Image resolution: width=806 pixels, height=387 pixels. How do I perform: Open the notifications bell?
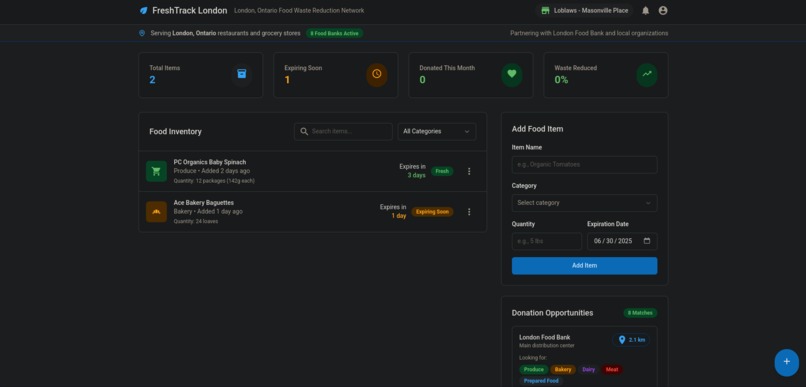[x=646, y=10]
